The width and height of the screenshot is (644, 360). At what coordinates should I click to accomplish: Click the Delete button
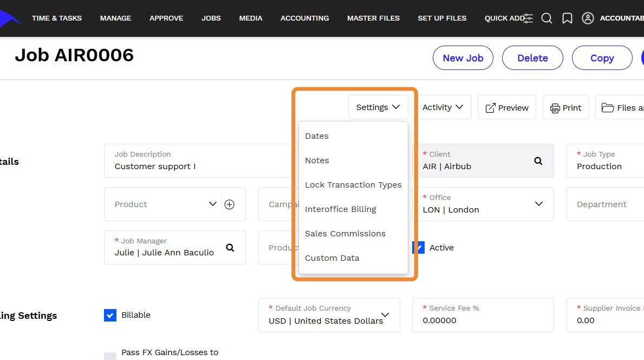tap(533, 58)
